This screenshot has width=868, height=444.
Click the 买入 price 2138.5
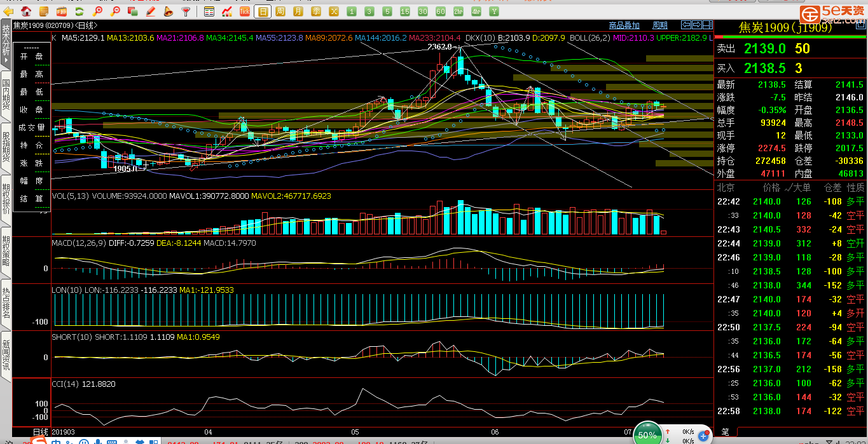(x=764, y=68)
